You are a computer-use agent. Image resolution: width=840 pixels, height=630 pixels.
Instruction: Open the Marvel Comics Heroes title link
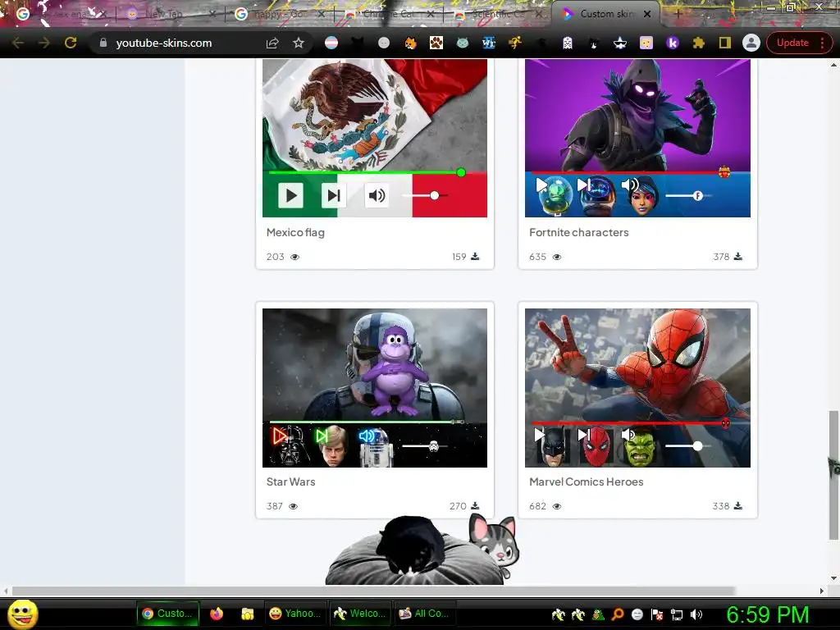586,482
